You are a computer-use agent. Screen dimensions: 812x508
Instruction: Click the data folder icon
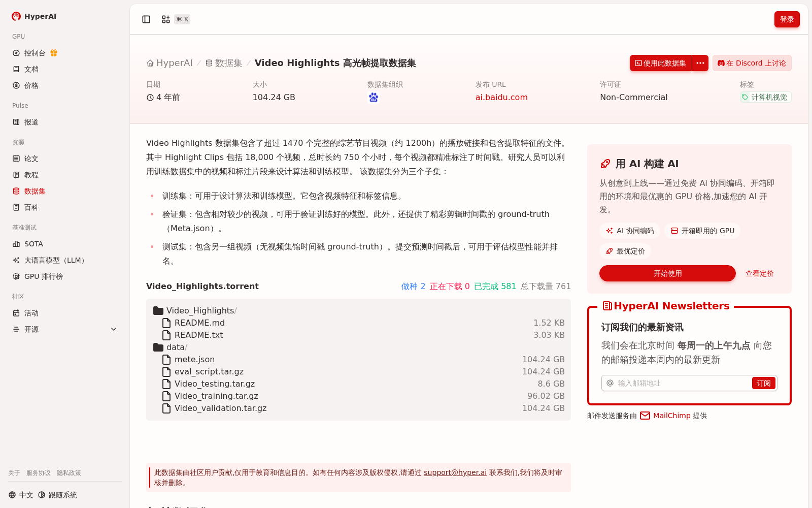point(158,347)
